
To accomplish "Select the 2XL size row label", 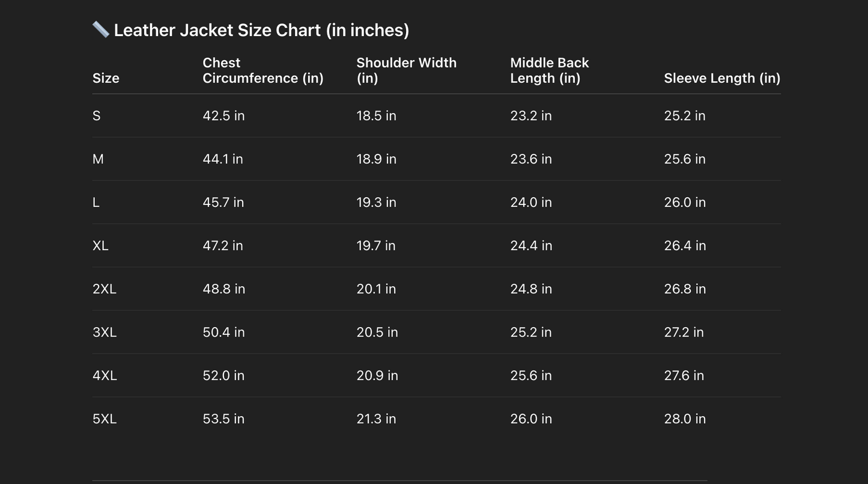I will (105, 289).
